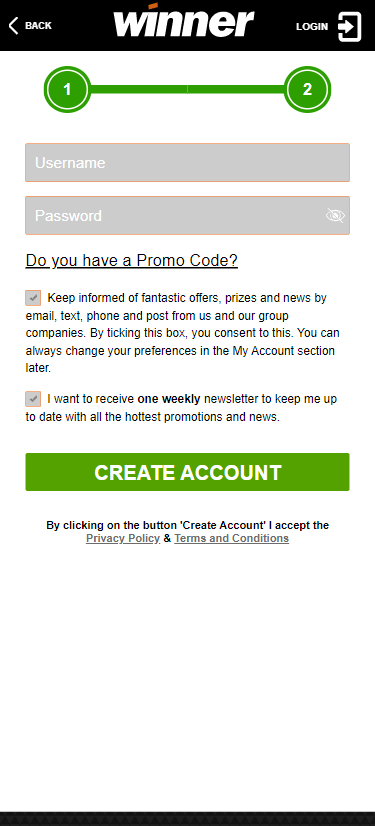Focus the Username input field

pyautogui.click(x=188, y=163)
